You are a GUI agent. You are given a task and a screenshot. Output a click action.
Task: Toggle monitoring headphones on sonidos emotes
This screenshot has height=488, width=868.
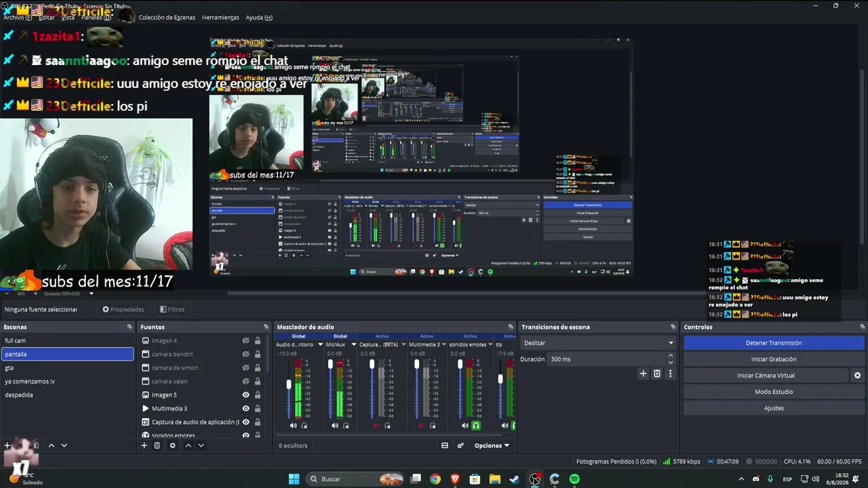click(x=476, y=426)
